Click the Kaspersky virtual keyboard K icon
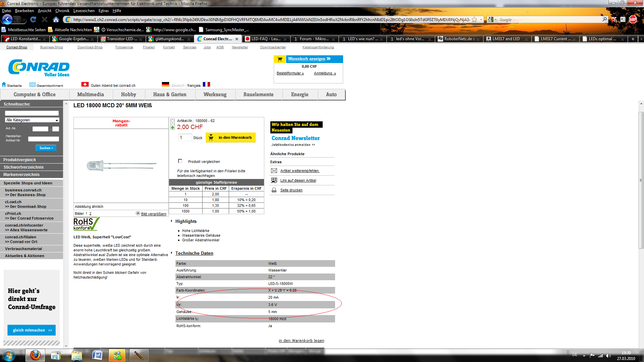644x362 pixels. pyautogui.click(x=623, y=19)
